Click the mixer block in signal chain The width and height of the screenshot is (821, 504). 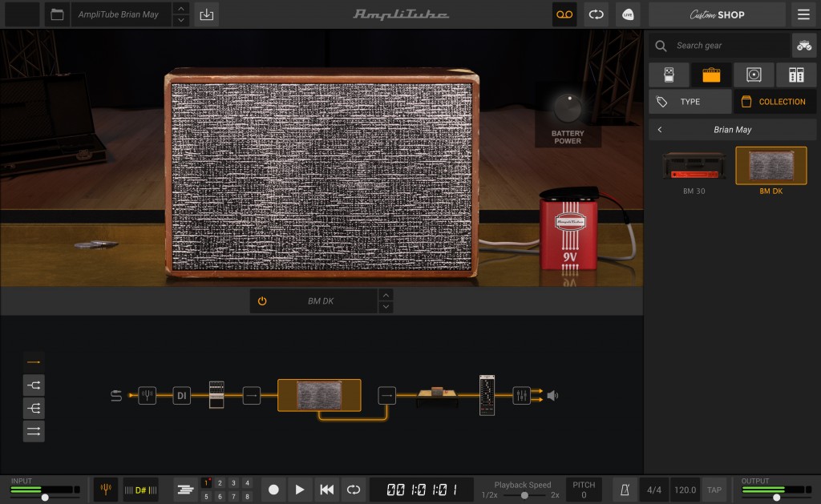point(522,395)
